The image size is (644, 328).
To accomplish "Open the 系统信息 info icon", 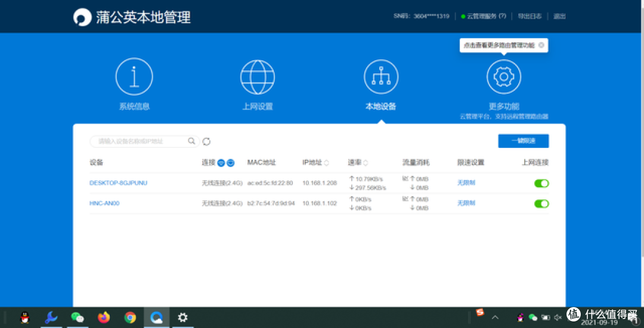I will pos(134,77).
